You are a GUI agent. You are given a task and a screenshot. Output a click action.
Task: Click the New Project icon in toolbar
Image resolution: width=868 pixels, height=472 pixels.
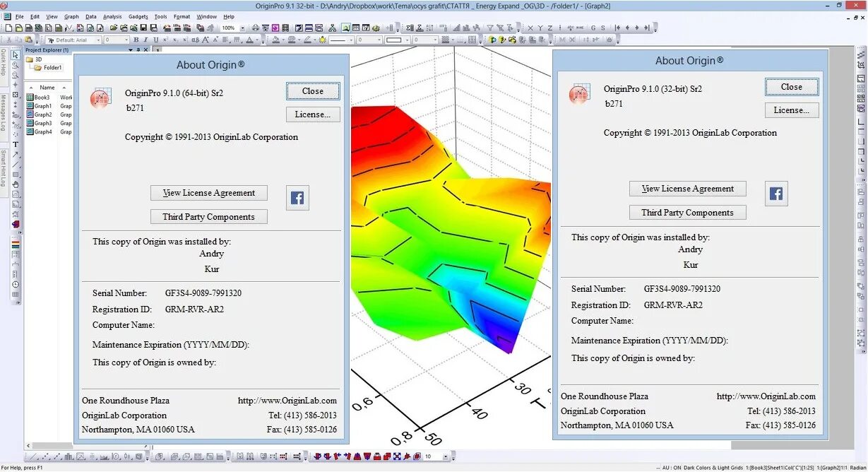click(x=8, y=28)
